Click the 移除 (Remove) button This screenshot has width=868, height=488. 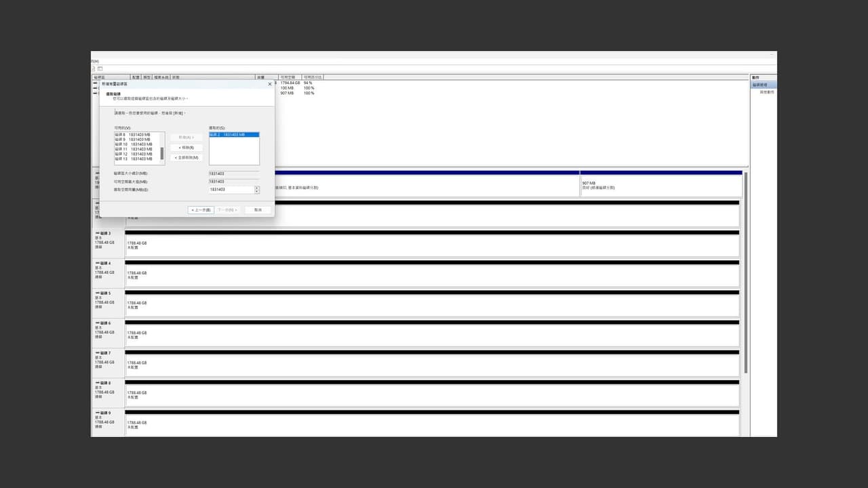[186, 147]
